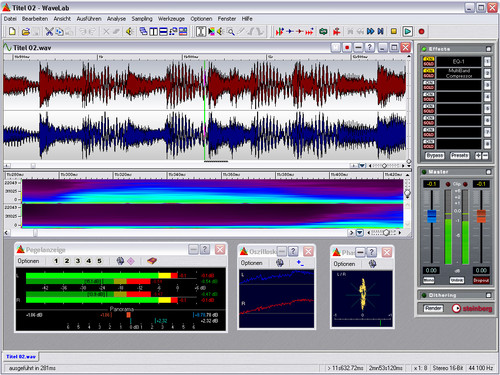The image size is (500, 375).
Task: Open the Analyse menu
Action: pos(116,19)
